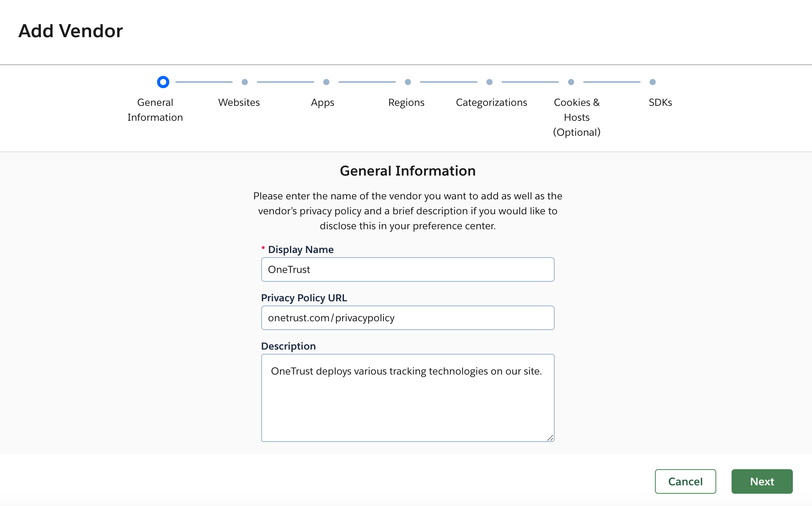Open the SDKs step label
The width and height of the screenshot is (812, 506).
coord(660,102)
